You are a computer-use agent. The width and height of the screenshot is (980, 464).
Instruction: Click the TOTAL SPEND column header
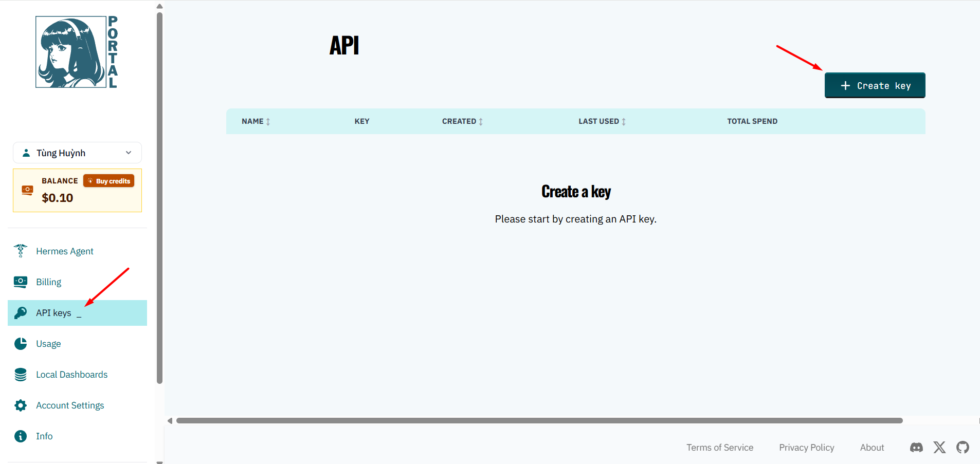pos(752,121)
